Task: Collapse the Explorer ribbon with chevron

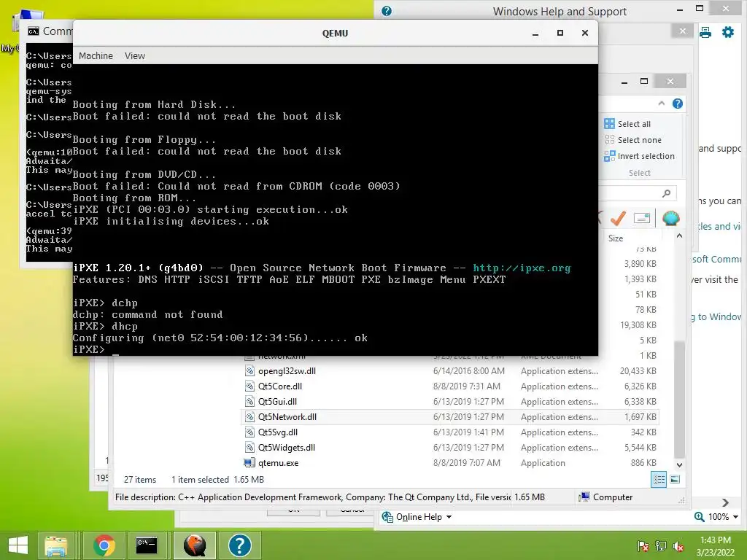Action: (x=661, y=104)
